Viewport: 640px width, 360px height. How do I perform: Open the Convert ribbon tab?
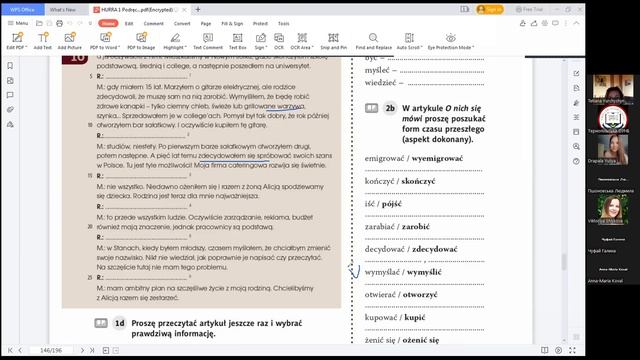(x=182, y=23)
